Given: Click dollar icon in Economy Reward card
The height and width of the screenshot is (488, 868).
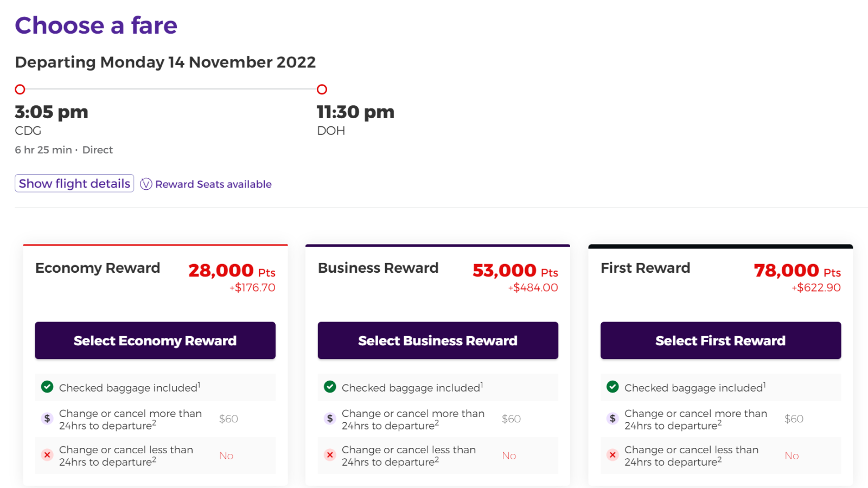Looking at the screenshot, I should click(x=47, y=419).
